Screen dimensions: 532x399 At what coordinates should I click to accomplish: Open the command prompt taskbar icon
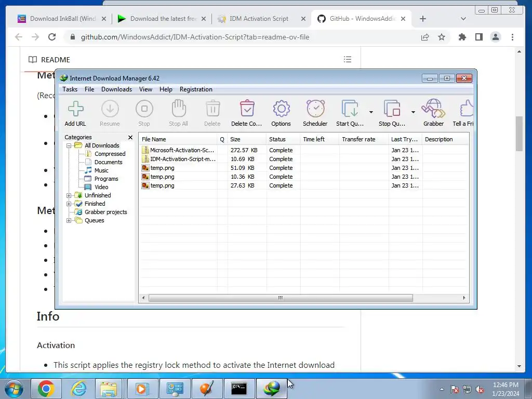point(239,389)
